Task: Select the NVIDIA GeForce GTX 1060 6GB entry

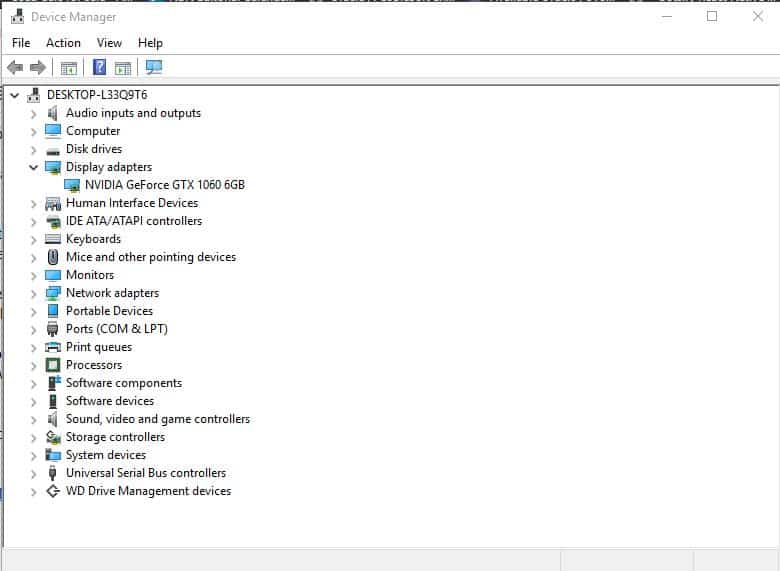Action: click(x=165, y=185)
